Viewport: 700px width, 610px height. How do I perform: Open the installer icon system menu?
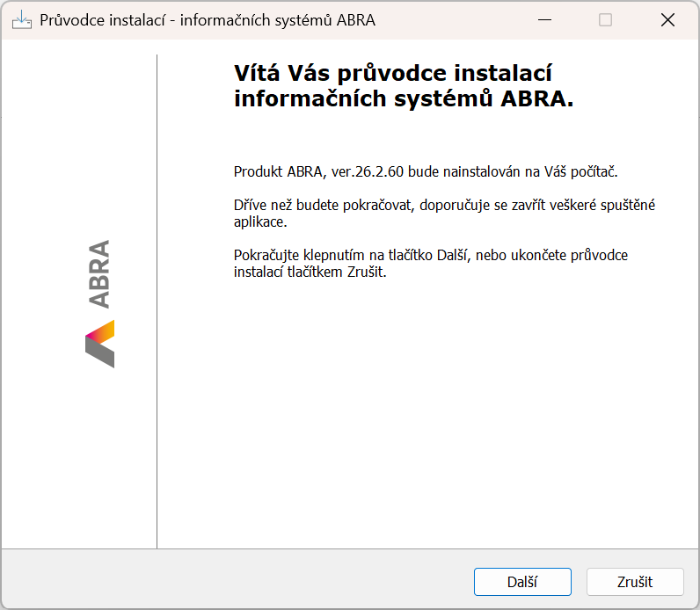22,20
